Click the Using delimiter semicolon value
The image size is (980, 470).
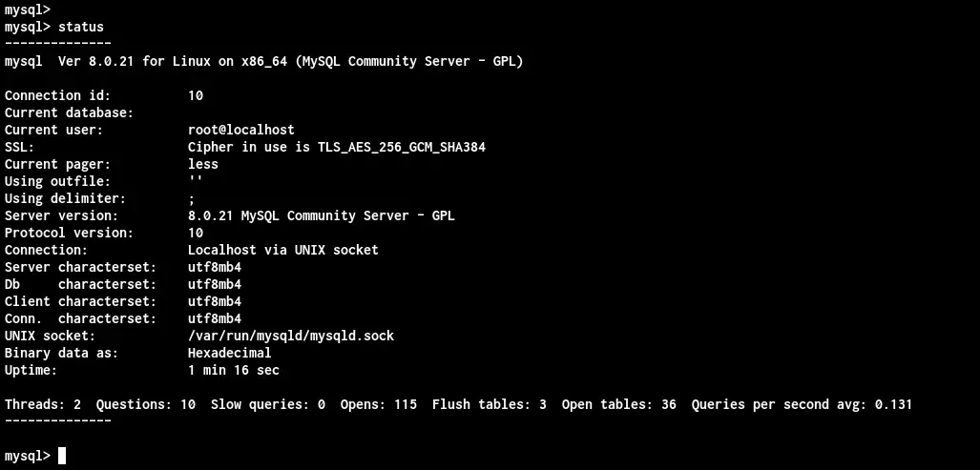point(191,199)
